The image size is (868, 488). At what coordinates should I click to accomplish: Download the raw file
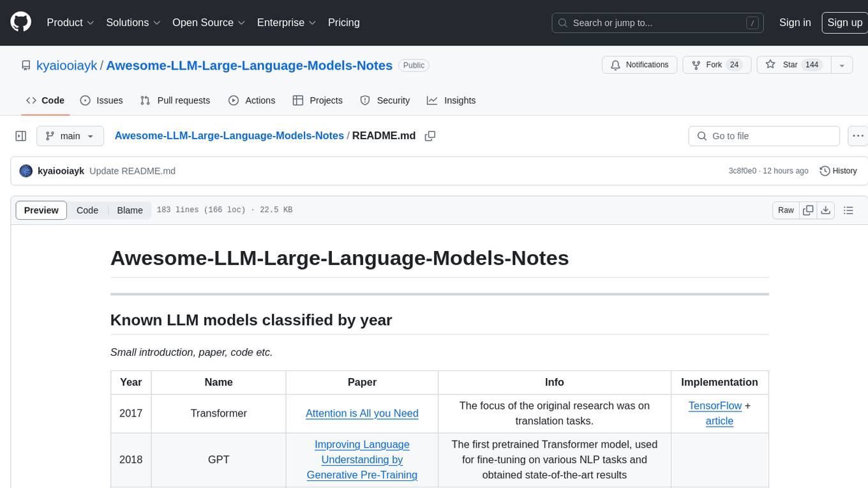[825, 210]
